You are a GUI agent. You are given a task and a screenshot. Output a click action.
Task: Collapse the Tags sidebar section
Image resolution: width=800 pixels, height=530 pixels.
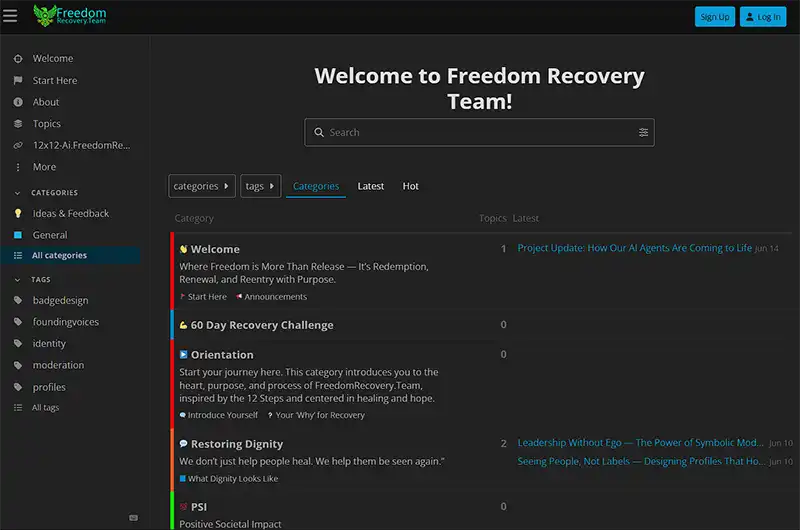(40, 280)
